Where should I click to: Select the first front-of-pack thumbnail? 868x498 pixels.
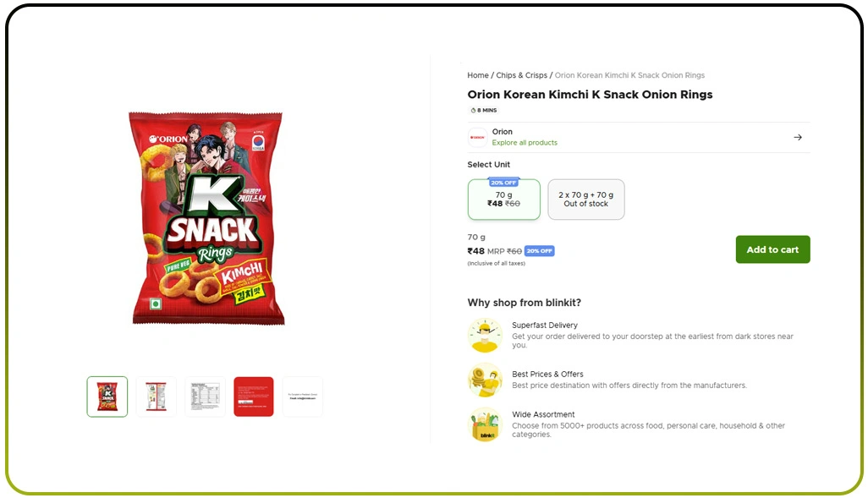coord(107,397)
